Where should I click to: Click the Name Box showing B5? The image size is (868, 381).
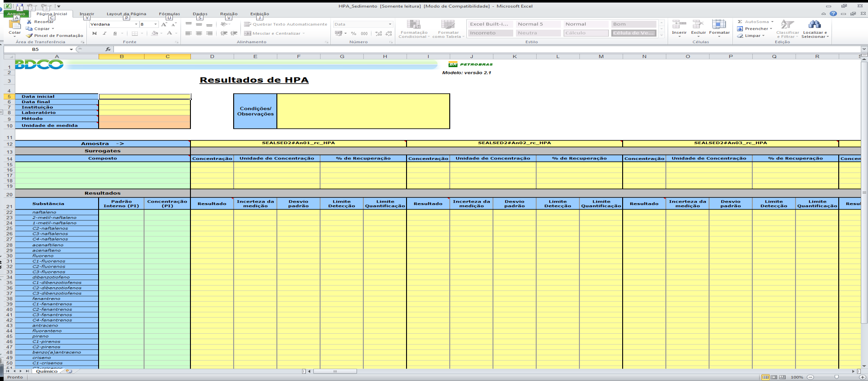coord(36,49)
